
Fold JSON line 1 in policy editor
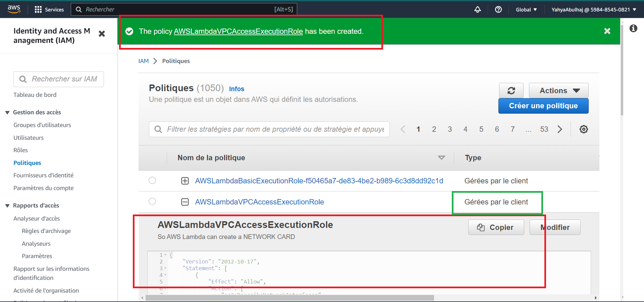165,255
